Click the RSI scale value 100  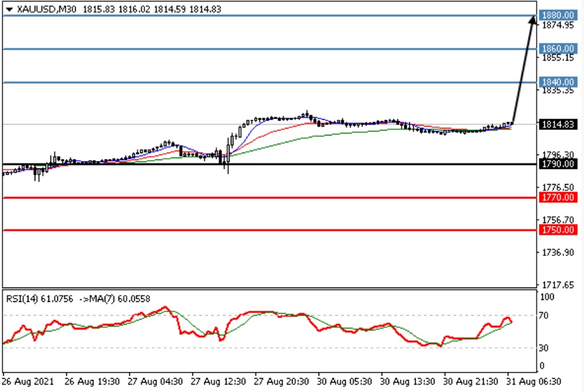point(547,297)
